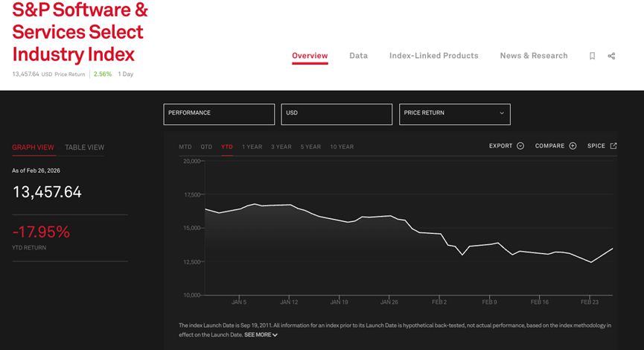Select the YTD time range
This screenshot has width=644, height=350.
(x=227, y=147)
